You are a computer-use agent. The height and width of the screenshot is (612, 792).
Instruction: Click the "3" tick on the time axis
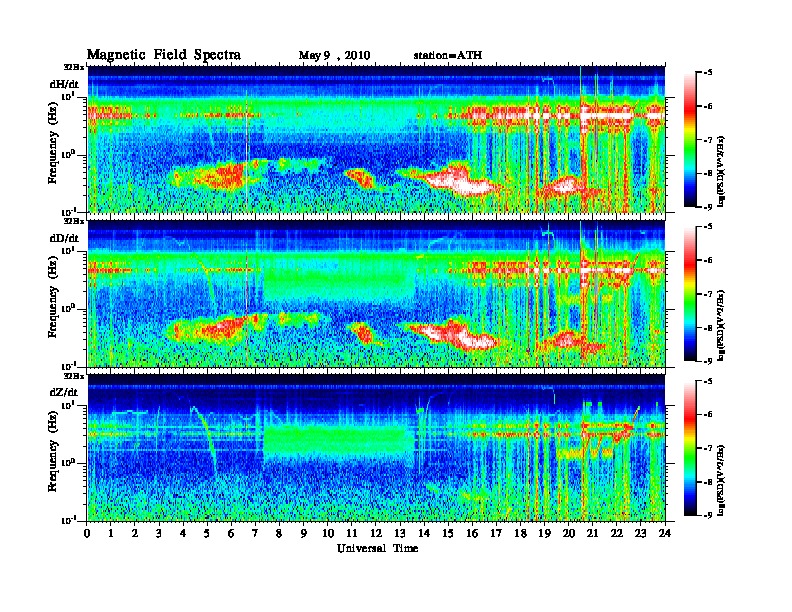point(159,533)
